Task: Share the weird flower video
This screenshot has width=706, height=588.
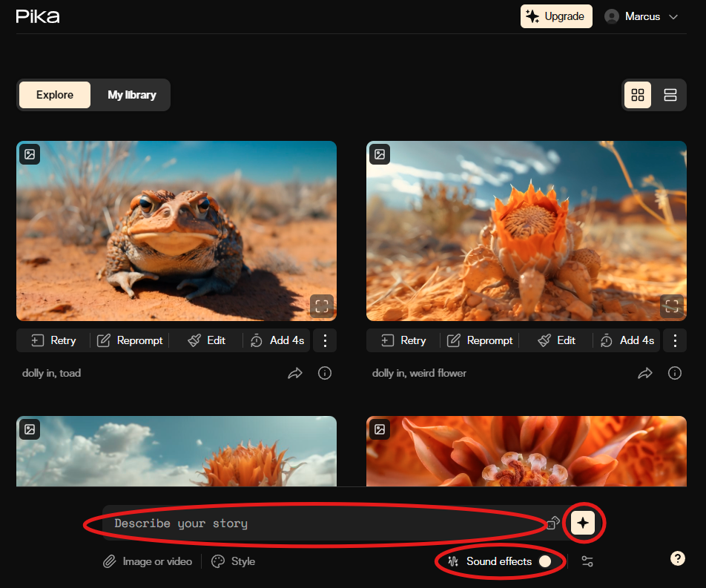Action: tap(644, 373)
